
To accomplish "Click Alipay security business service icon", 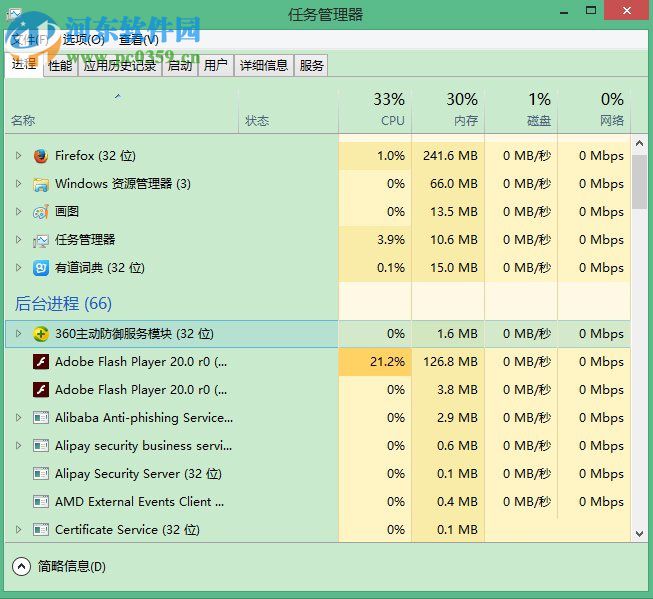I will coord(41,446).
